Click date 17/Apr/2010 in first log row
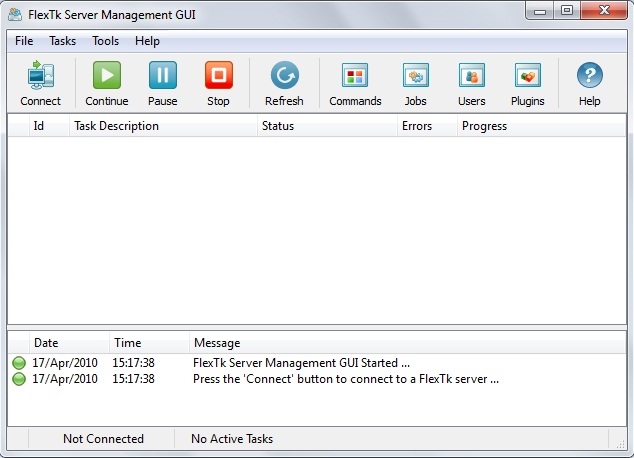Screen dimensions: 634x458 [65, 363]
